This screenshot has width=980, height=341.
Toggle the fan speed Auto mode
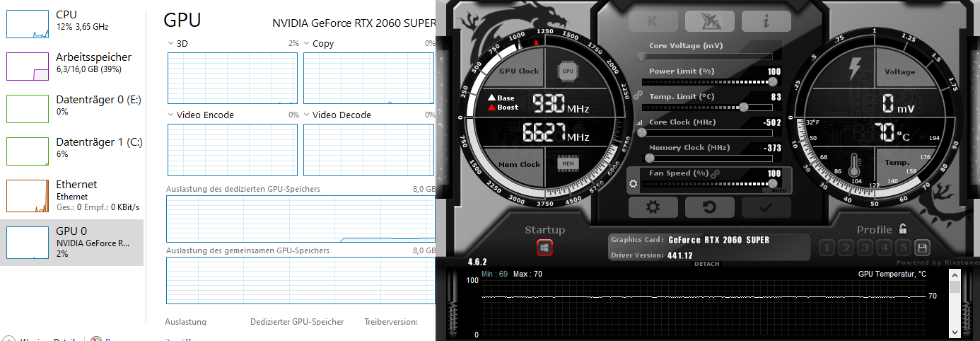point(778,191)
